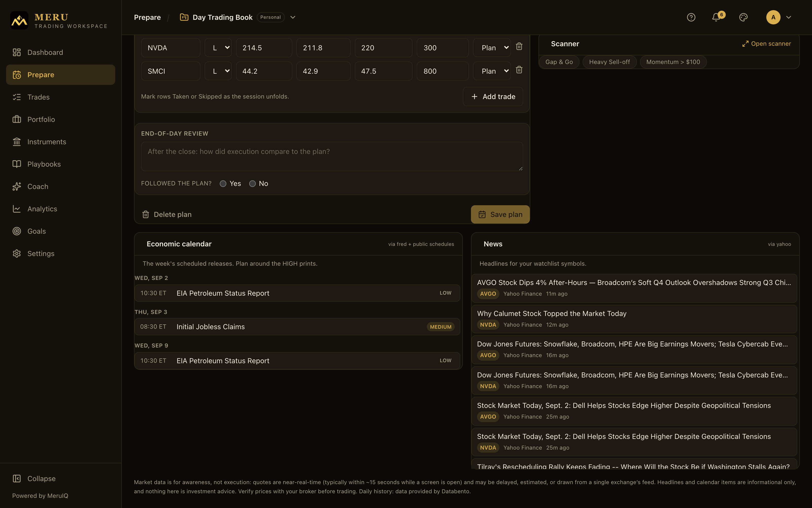Select the Gap & Go scanner chip

pyautogui.click(x=559, y=62)
